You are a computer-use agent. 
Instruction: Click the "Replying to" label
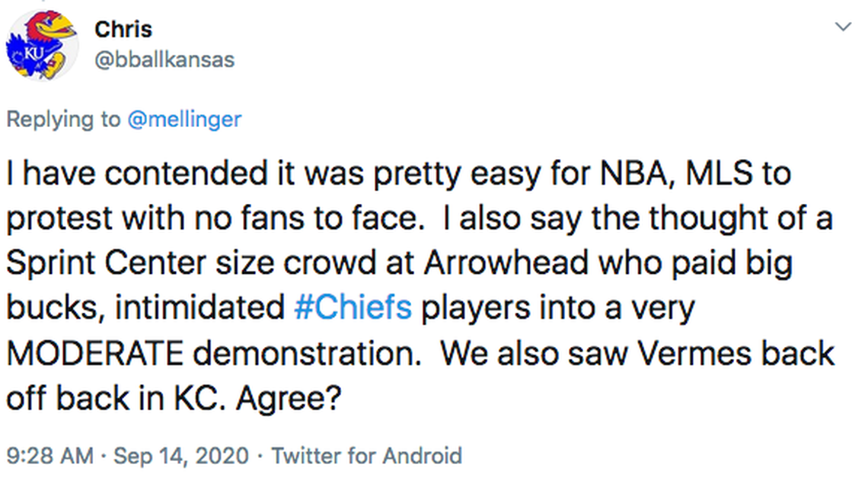63,119
